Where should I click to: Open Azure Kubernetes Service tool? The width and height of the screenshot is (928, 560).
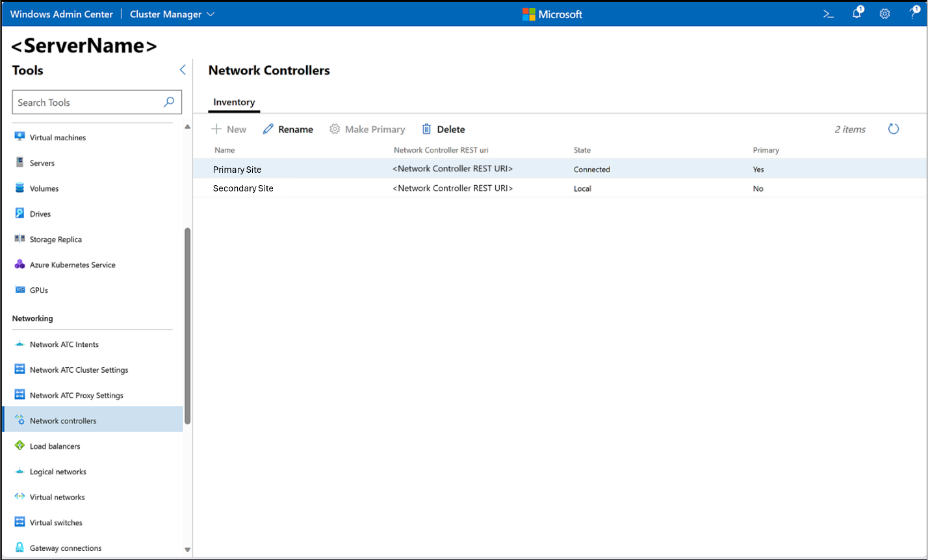coord(72,265)
